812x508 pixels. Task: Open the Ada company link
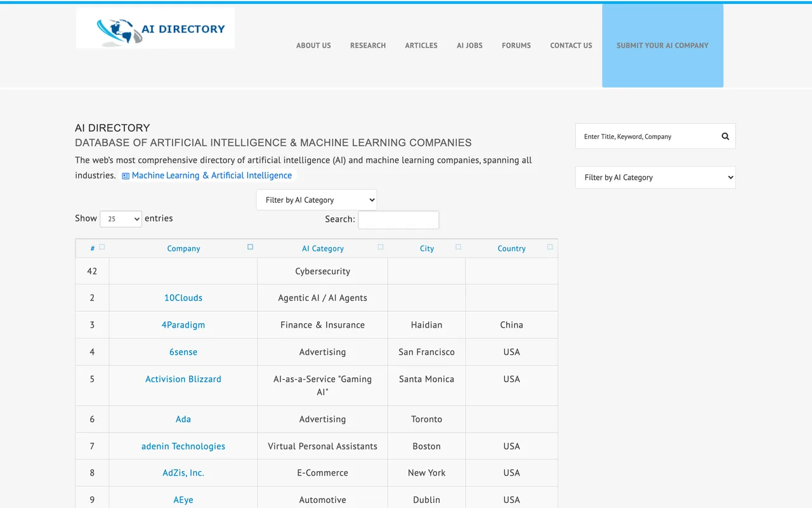(183, 419)
